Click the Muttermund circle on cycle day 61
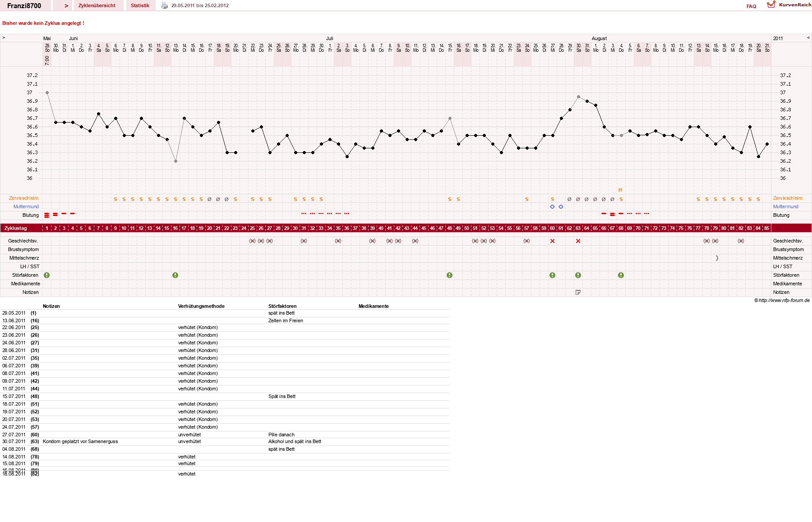812x522 pixels. [561, 206]
